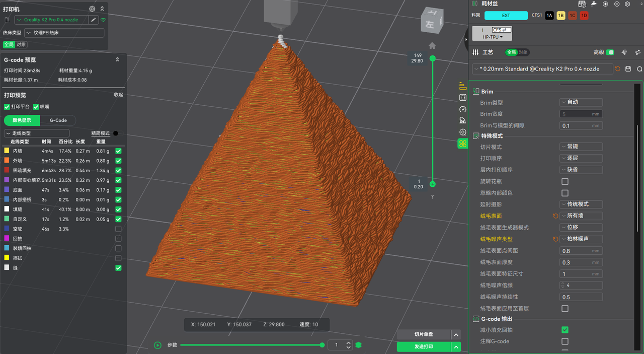
Task: Open the 热床类型 bed type dropdown
Action: click(64, 33)
